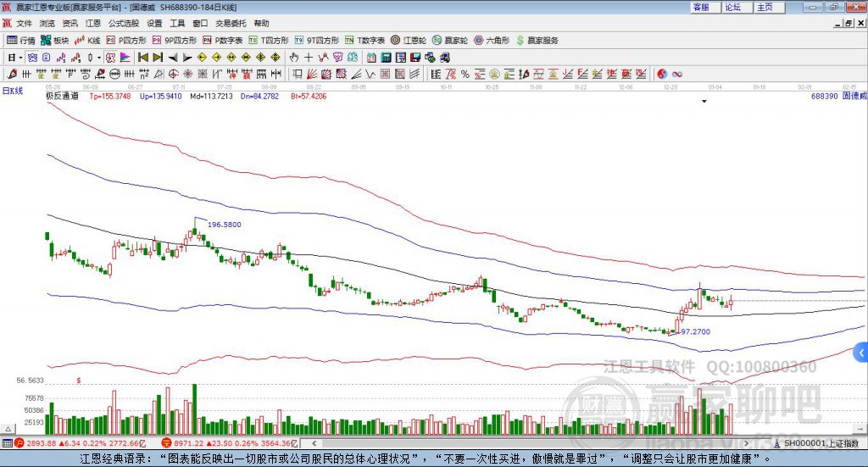
Task: Open the 9P四方形 tool
Action: click(175, 41)
